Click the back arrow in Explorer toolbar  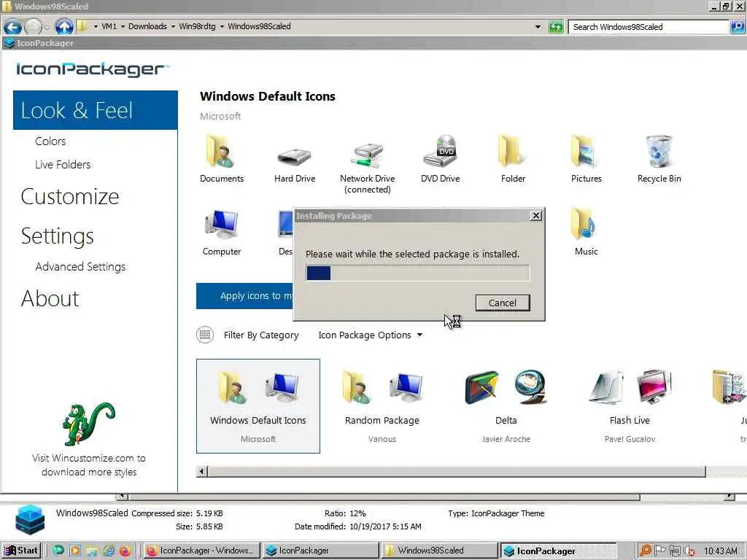[x=13, y=27]
